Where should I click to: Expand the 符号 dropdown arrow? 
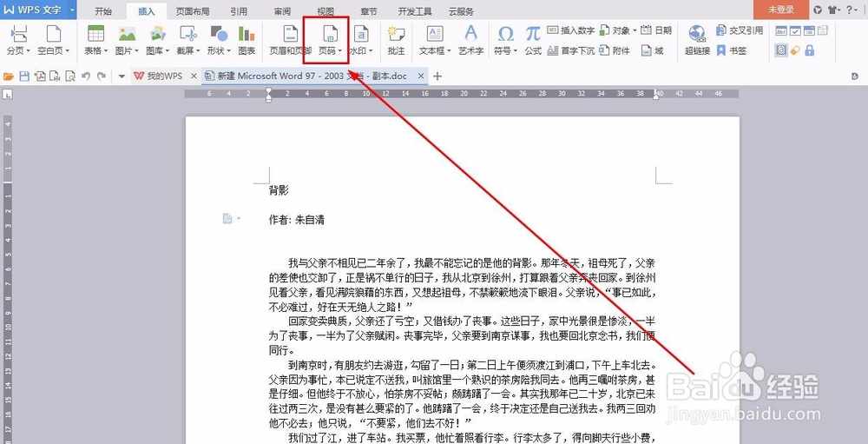click(x=516, y=51)
